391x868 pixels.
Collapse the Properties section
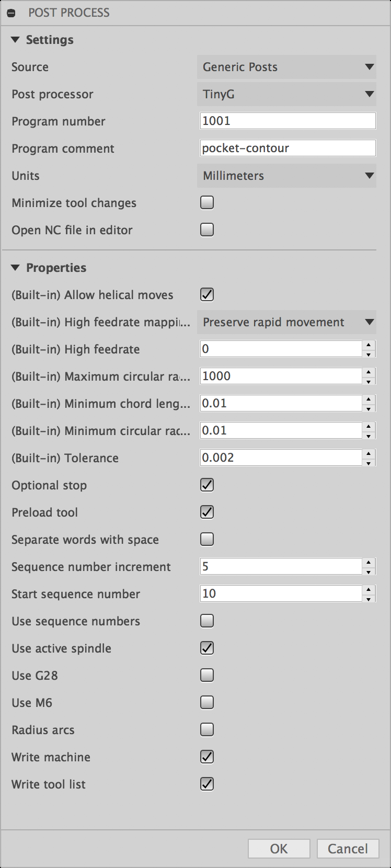(16, 267)
